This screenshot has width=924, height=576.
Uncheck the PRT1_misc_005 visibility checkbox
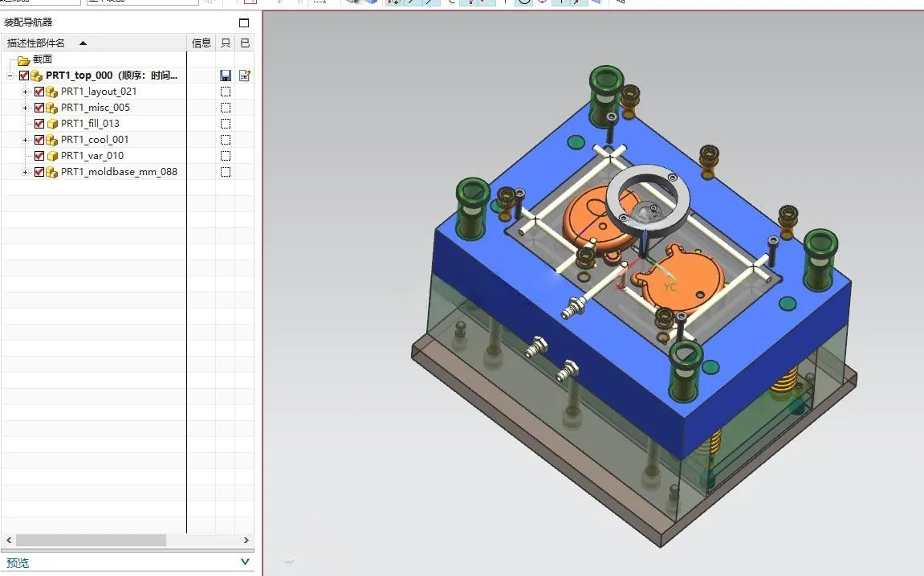(x=39, y=108)
